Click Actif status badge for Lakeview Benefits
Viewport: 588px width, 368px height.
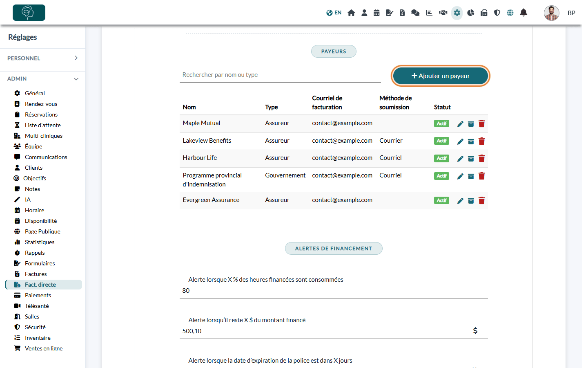click(x=441, y=141)
